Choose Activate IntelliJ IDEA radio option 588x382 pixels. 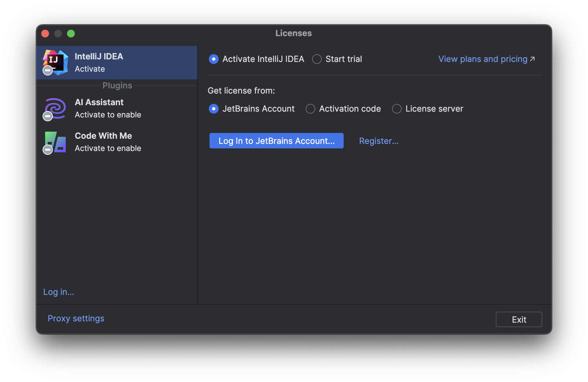point(257,59)
